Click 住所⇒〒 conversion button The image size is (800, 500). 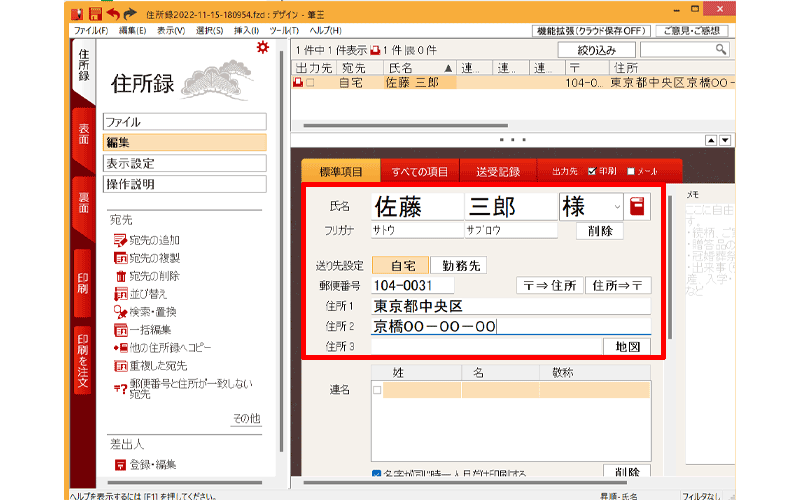[x=618, y=285]
